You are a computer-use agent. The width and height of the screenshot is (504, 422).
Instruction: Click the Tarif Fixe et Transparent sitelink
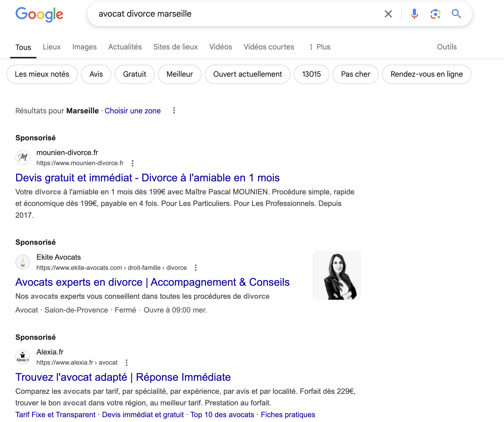click(x=55, y=415)
